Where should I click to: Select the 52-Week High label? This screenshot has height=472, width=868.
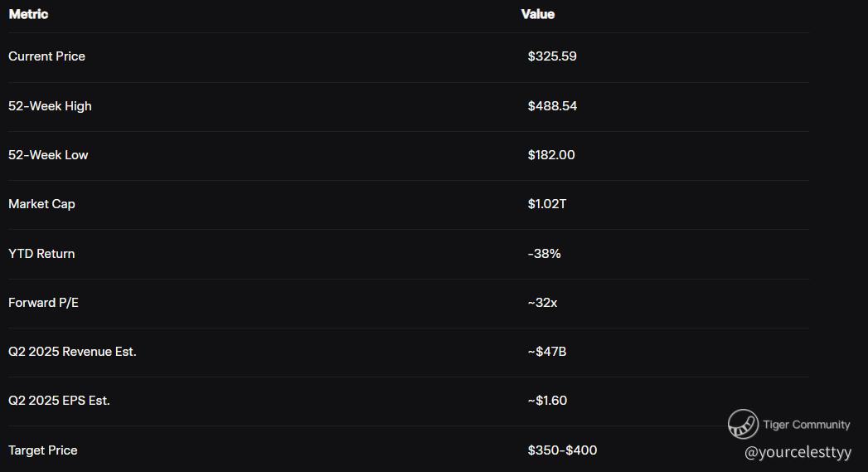coord(50,106)
